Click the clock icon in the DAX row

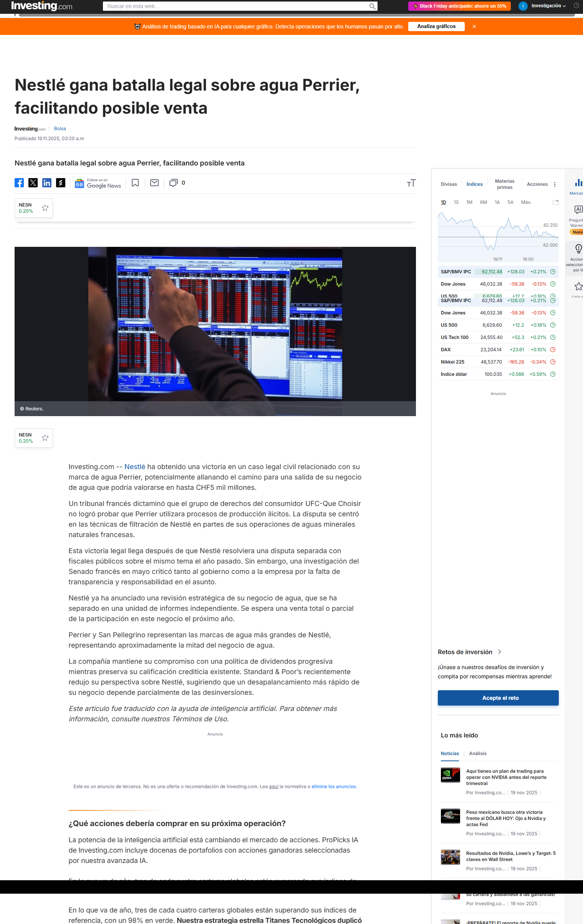pos(553,350)
